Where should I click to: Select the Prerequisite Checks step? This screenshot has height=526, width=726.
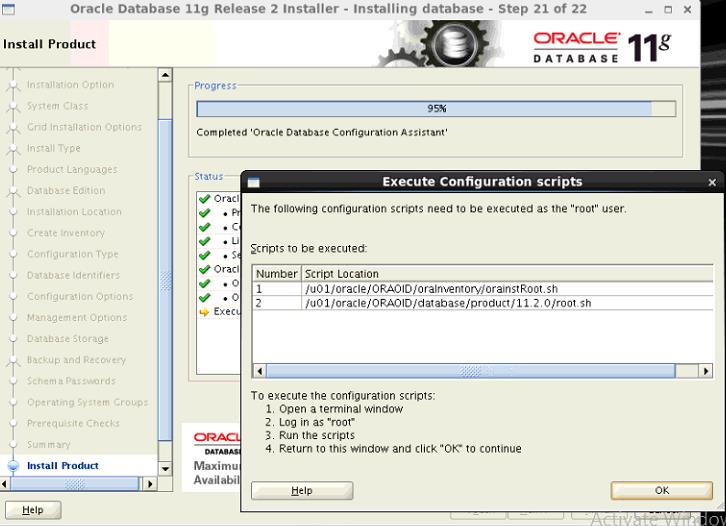(x=73, y=423)
